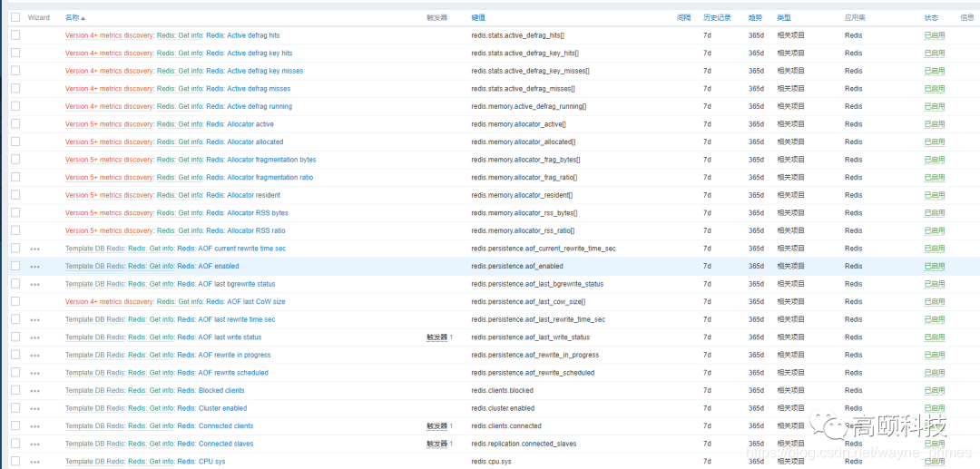Open Redis: AOF last CoW size item
This screenshot has height=469, width=980.
[x=246, y=302]
